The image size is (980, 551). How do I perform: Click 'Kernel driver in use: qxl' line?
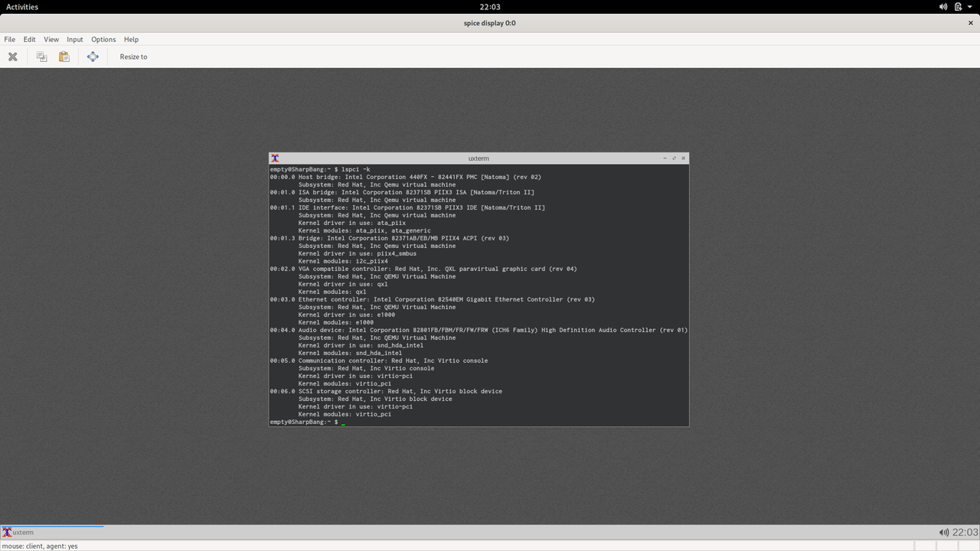click(x=343, y=284)
